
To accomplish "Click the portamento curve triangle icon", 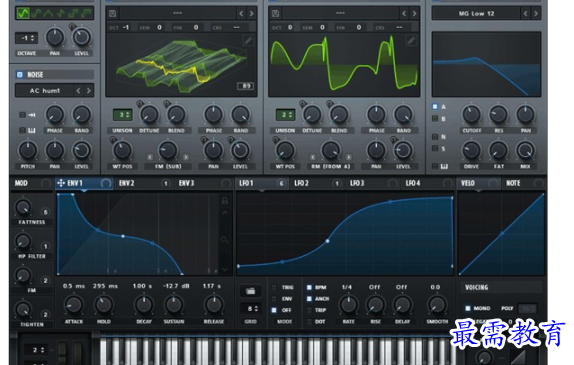I will 518,357.
